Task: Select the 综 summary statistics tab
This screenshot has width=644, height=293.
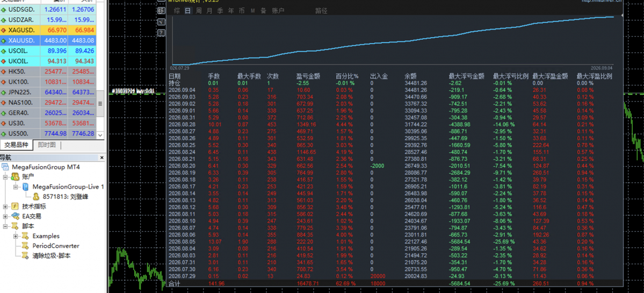Action: coord(177,11)
